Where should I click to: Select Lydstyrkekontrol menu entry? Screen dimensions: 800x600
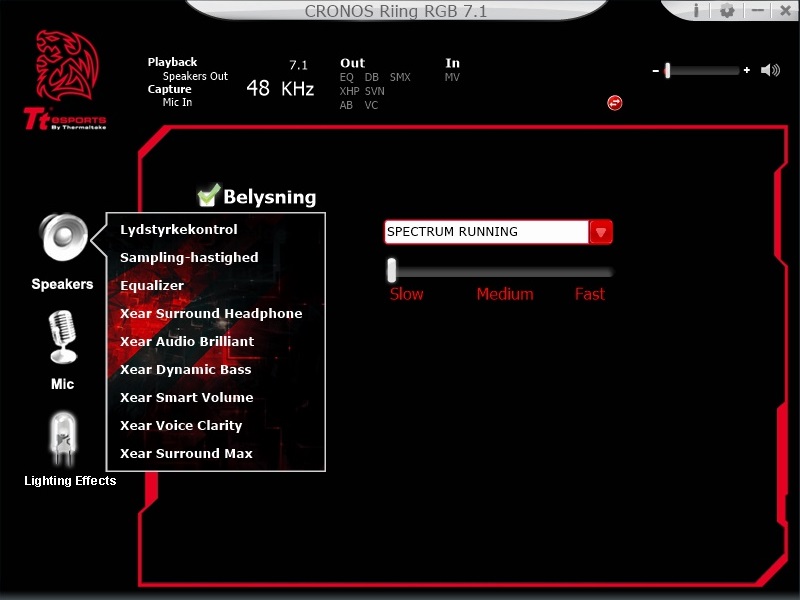pos(179,230)
